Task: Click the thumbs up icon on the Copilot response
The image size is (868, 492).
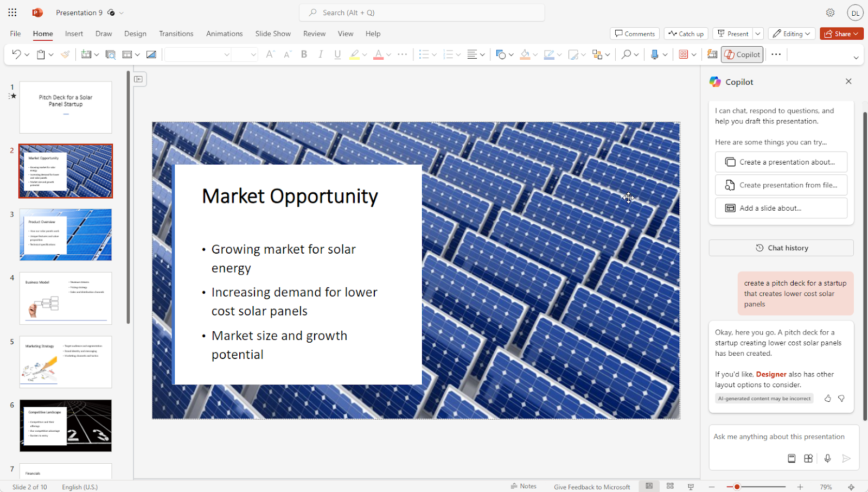Action: 827,399
